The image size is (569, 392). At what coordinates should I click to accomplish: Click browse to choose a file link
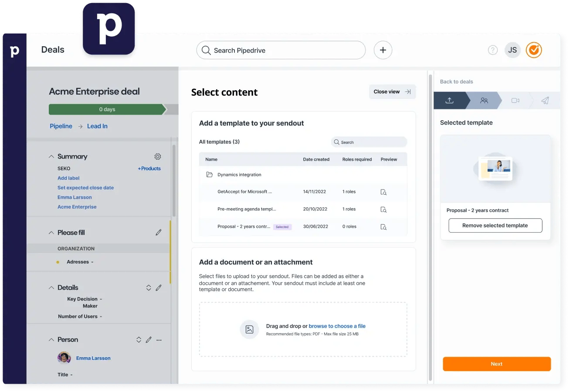337,326
